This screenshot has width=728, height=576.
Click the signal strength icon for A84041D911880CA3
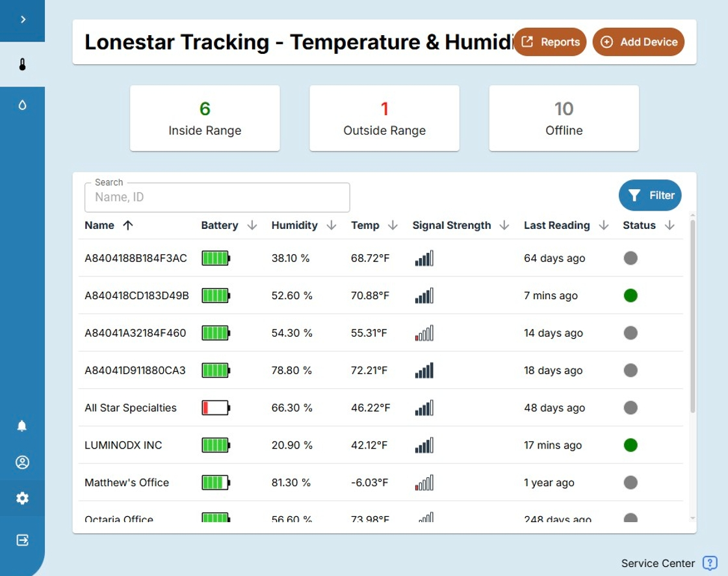tap(424, 370)
